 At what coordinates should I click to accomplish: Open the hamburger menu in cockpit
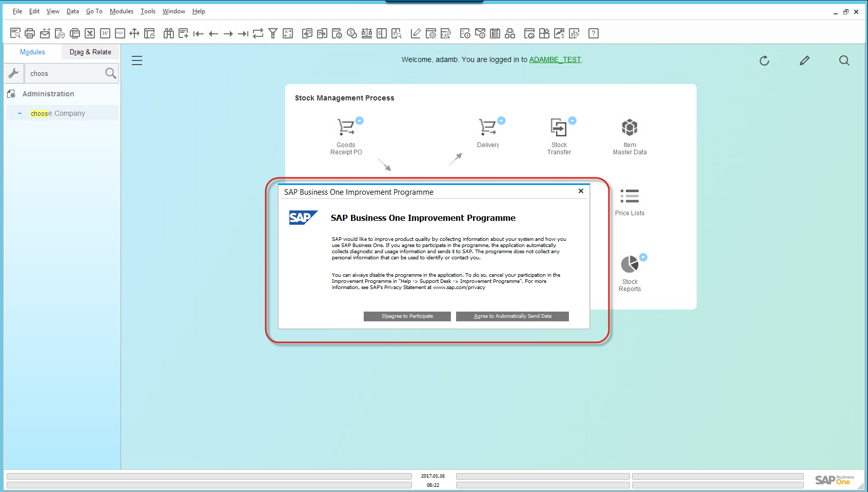click(137, 60)
